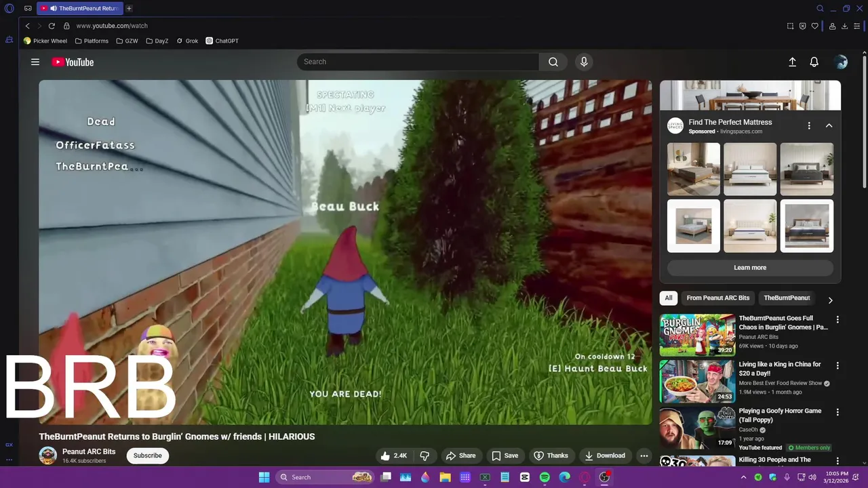The image size is (868, 488).
Task: Open the Opera GX menu logo
Action: tap(9, 9)
